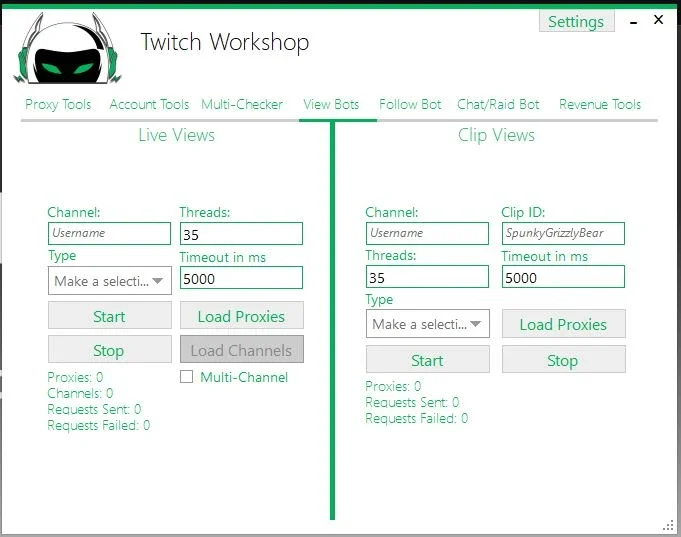The image size is (681, 537).
Task: Focus the Live Views Threads field
Action: pyautogui.click(x=241, y=234)
